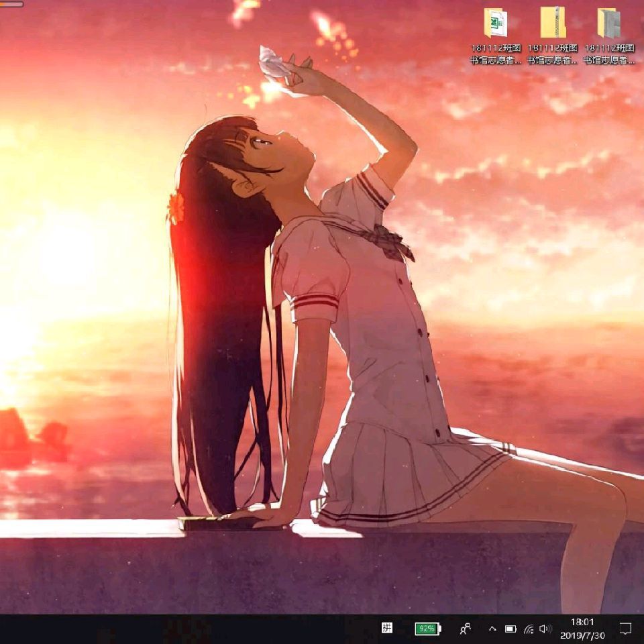Image resolution: width=644 pixels, height=644 pixels.
Task: Open the green 92% battery widget
Action: [x=427, y=629]
